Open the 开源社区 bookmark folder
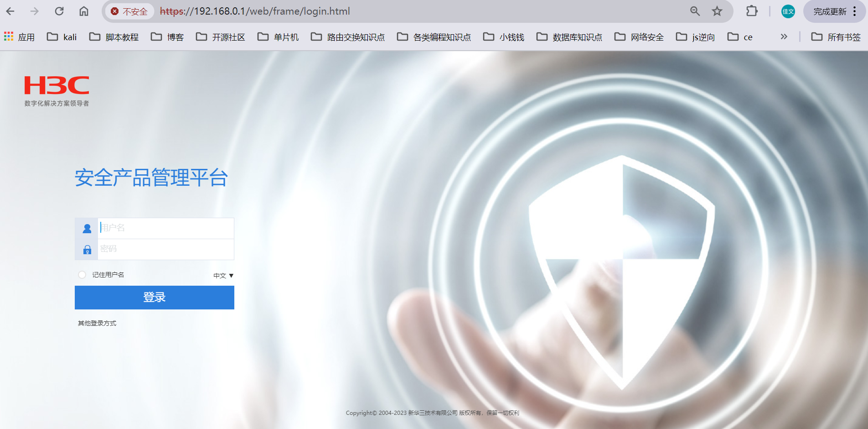Screen dimensions: 868x429 (221, 37)
